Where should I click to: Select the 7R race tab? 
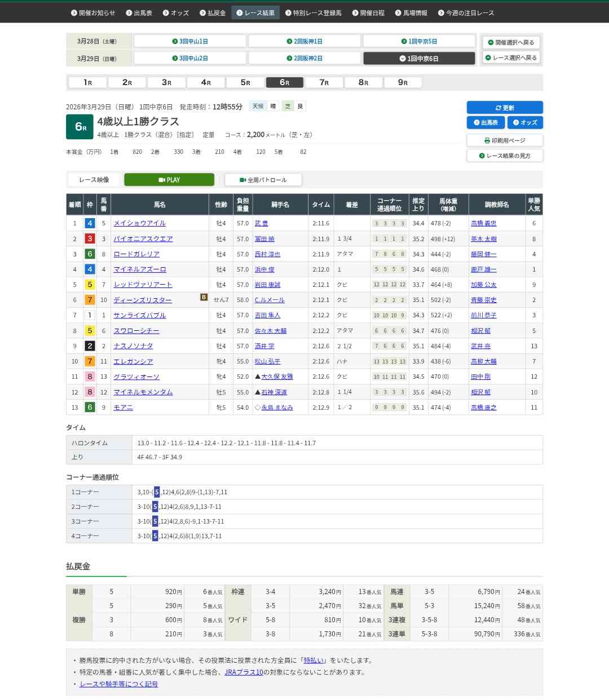(x=324, y=82)
